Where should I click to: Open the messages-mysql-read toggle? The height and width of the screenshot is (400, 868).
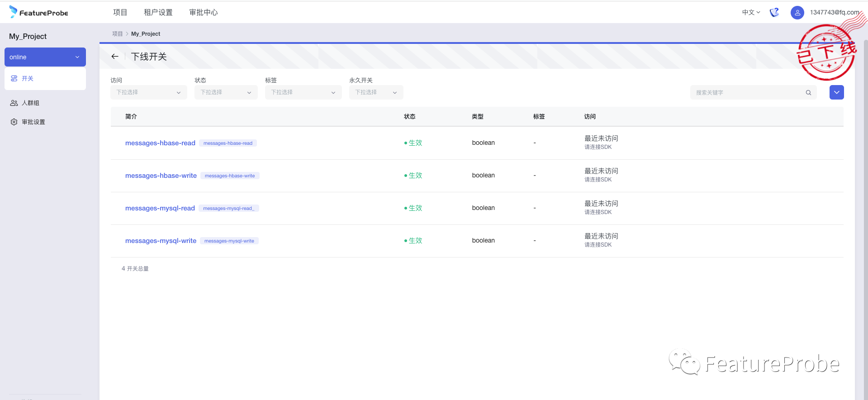point(160,208)
